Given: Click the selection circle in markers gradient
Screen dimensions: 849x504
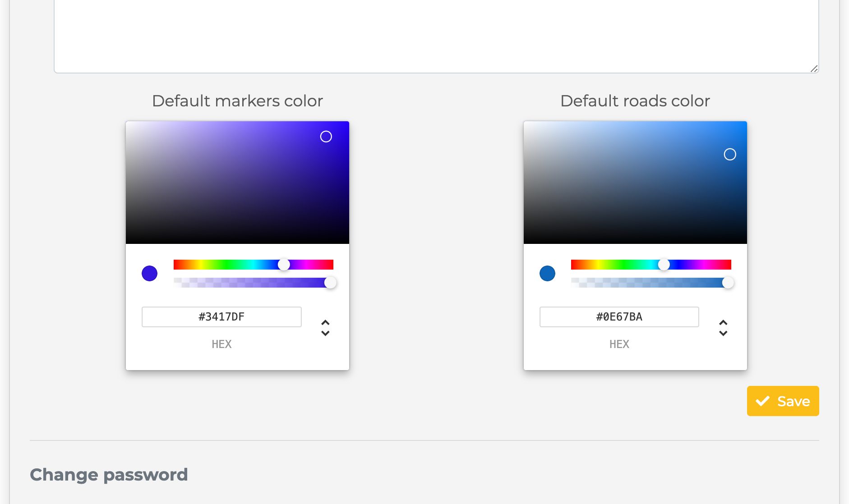Looking at the screenshot, I should 326,137.
